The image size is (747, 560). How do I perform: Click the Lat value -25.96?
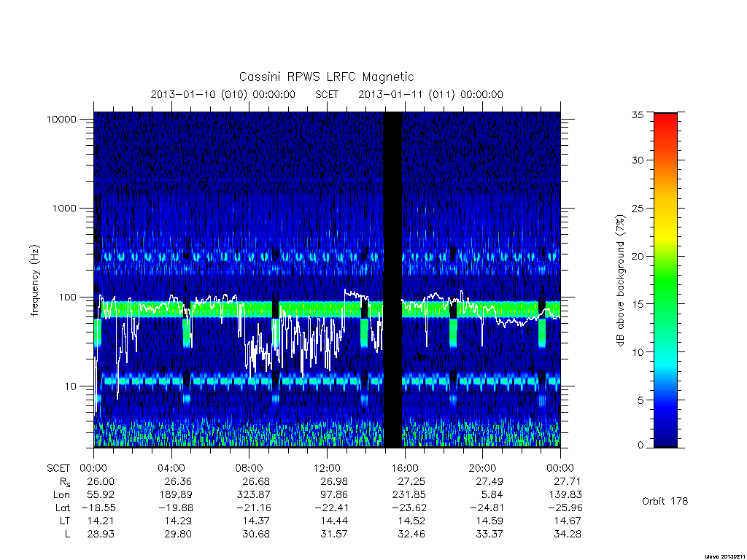pyautogui.click(x=565, y=507)
